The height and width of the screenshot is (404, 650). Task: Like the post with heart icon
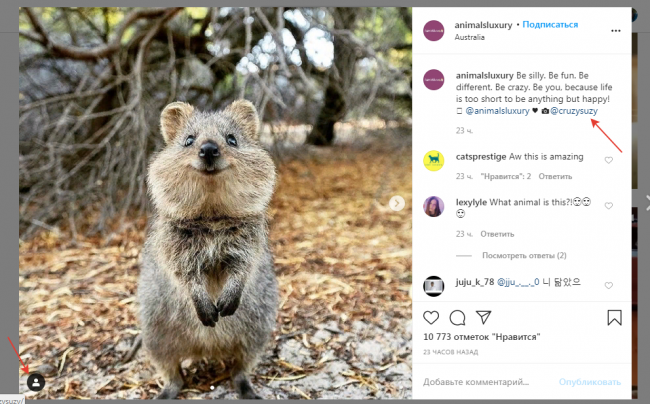[431, 318]
